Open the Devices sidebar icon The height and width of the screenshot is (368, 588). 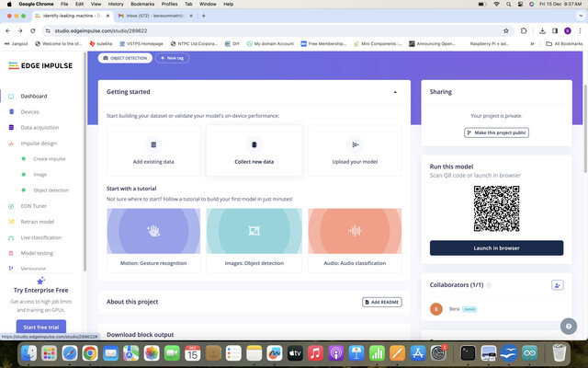point(11,112)
